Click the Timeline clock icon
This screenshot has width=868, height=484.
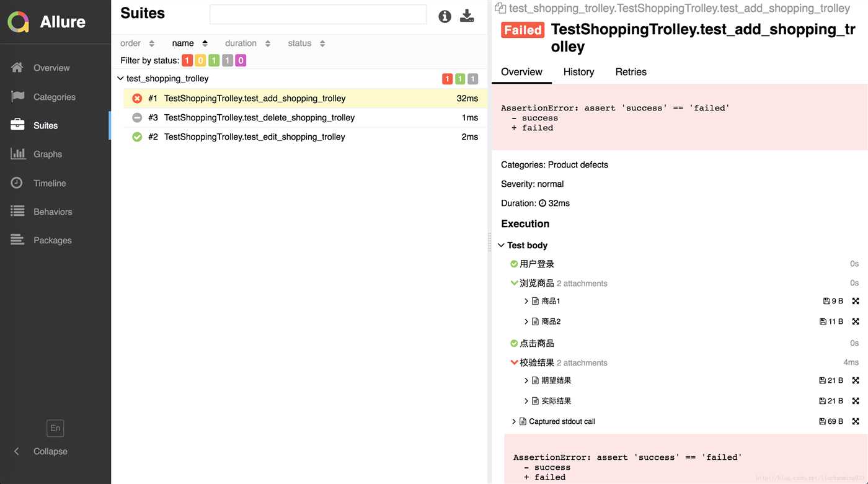tap(17, 183)
